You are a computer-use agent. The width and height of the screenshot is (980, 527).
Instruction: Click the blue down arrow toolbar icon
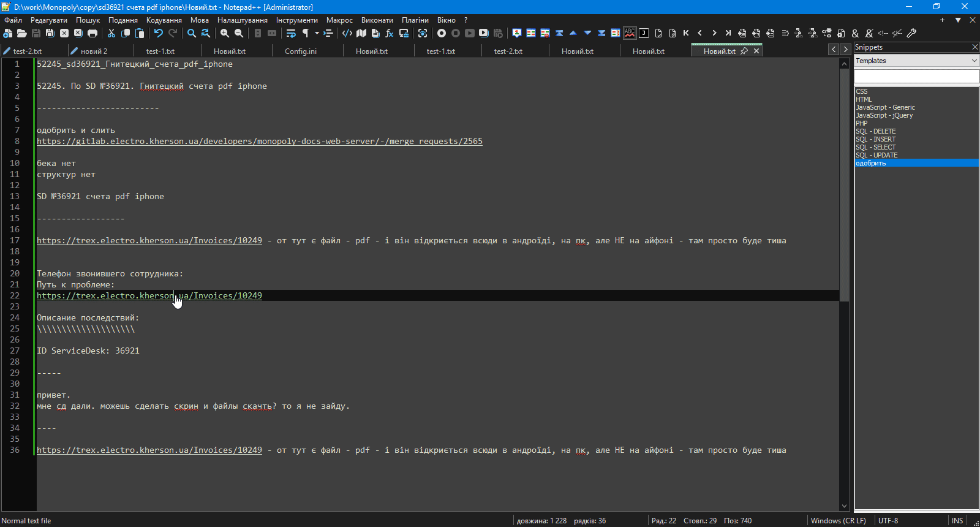pos(587,33)
